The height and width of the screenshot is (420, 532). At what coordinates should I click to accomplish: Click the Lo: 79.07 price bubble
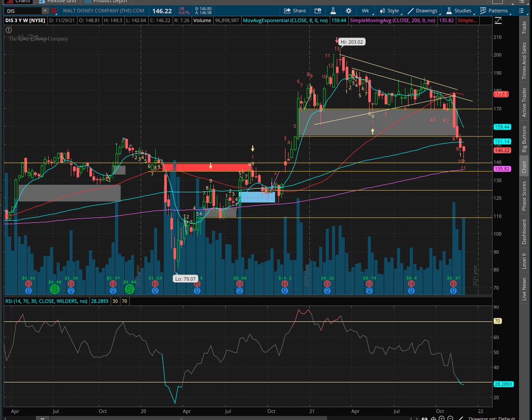click(185, 279)
